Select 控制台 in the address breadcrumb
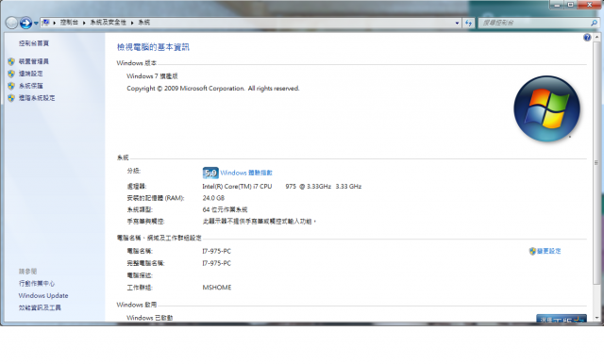The height and width of the screenshot is (364, 604). [x=69, y=23]
